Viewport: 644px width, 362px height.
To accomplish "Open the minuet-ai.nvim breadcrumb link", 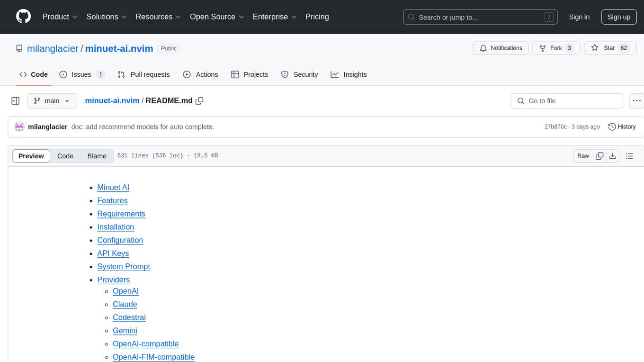I will (112, 100).
